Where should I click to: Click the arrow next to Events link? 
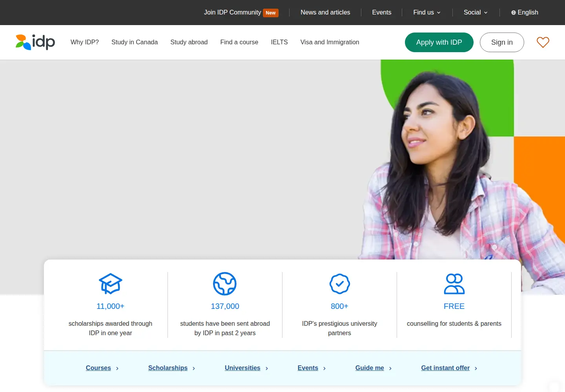click(x=324, y=368)
